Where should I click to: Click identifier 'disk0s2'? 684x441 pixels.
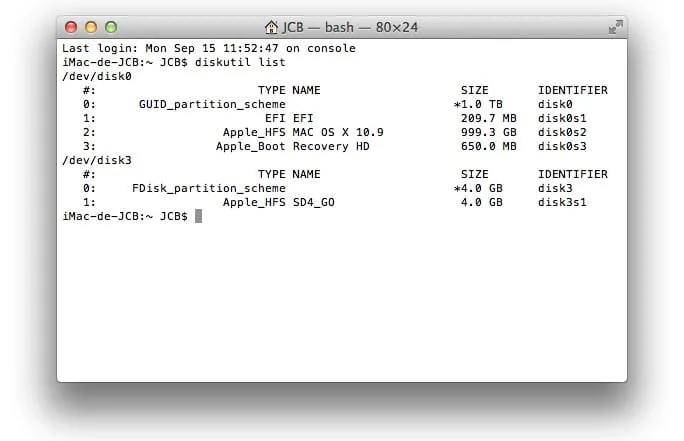[x=562, y=132]
